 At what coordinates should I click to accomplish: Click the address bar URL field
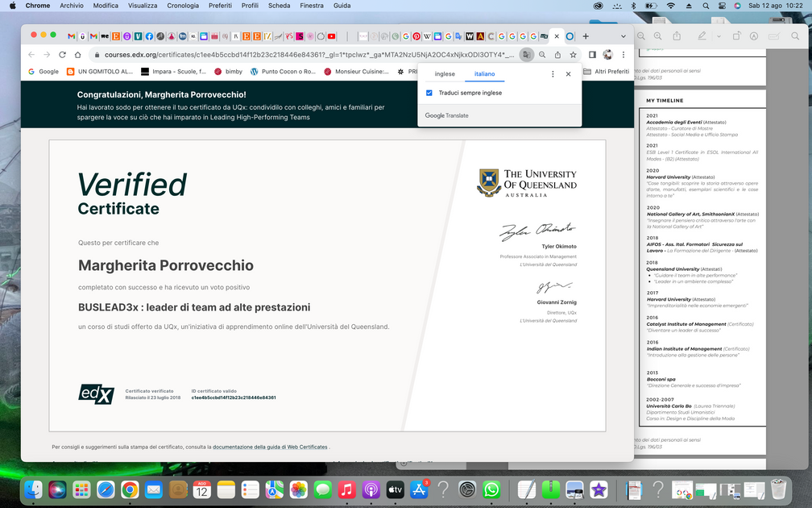pyautogui.click(x=309, y=55)
